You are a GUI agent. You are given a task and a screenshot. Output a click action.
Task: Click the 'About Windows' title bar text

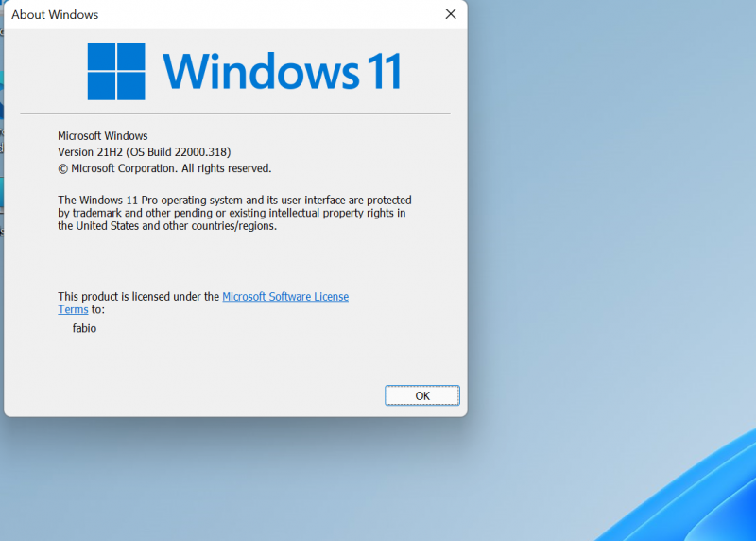[55, 14]
